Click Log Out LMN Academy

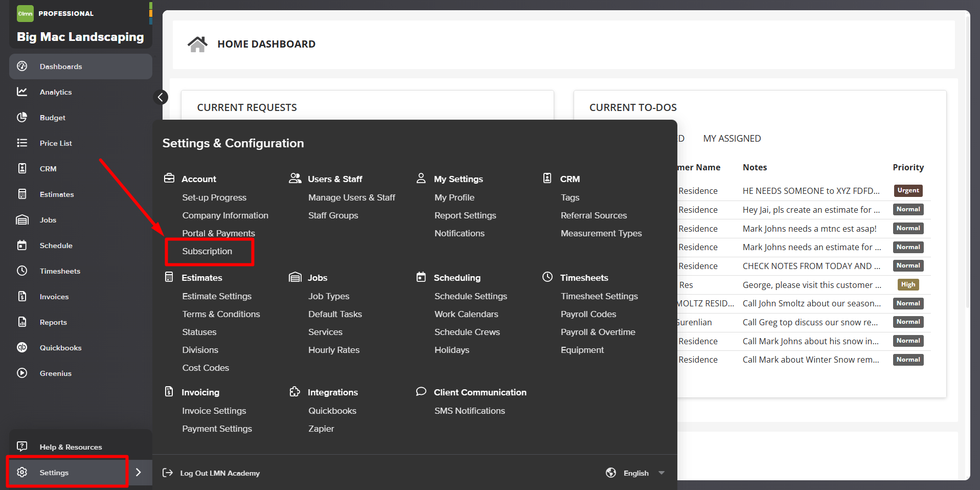point(220,473)
